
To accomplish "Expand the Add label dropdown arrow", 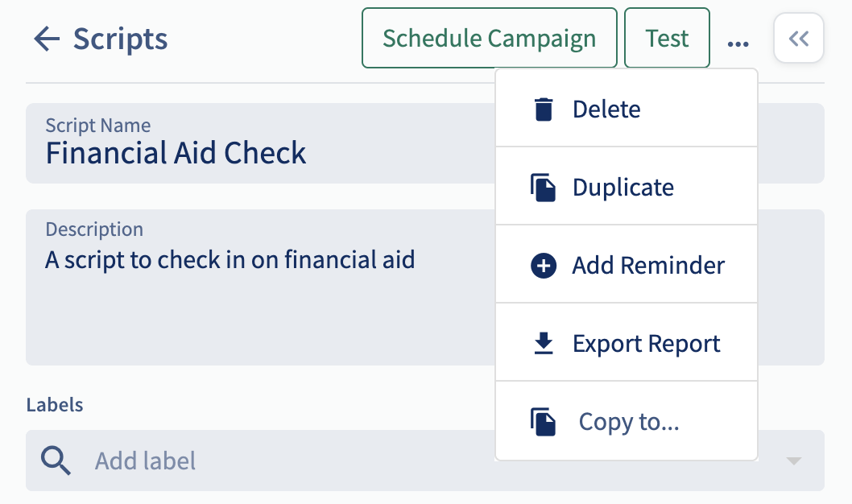I will click(794, 461).
